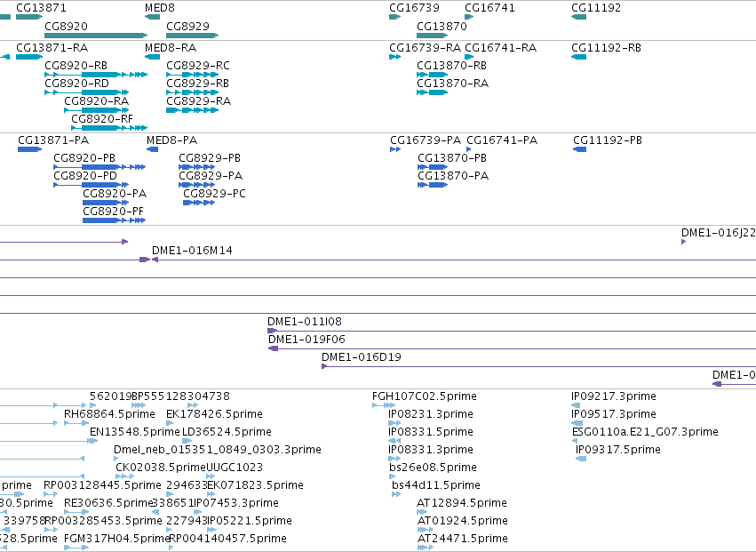Select EST IP09217.3prime

pyautogui.click(x=614, y=396)
